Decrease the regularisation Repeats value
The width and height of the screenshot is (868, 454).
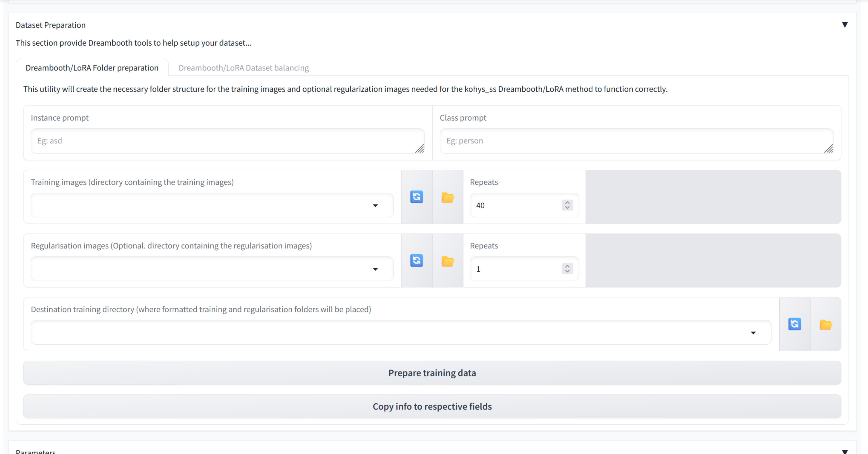(567, 272)
